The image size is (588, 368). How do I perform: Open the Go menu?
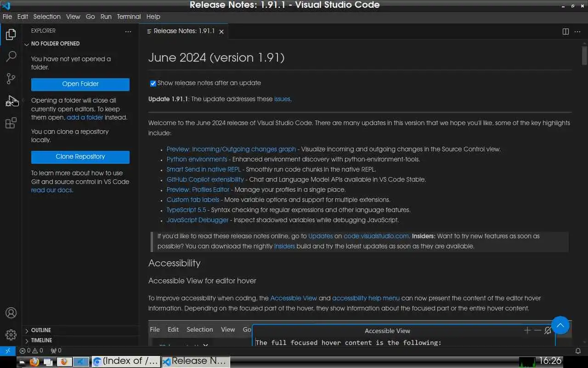pyautogui.click(x=90, y=17)
